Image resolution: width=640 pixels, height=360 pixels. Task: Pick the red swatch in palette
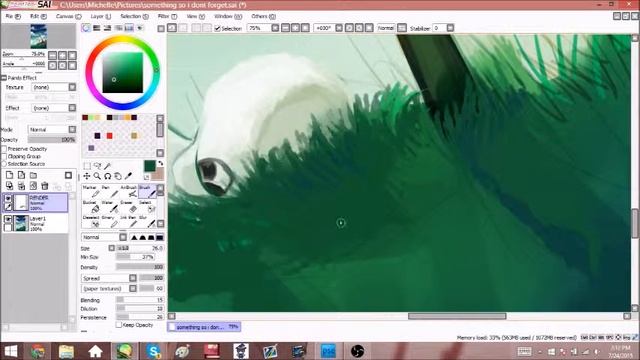109,136
